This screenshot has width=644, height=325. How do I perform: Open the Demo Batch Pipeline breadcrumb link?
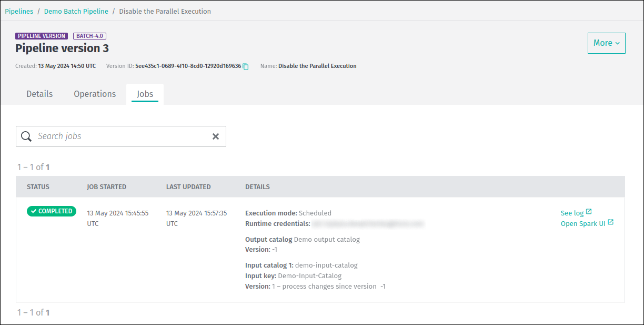pyautogui.click(x=76, y=11)
